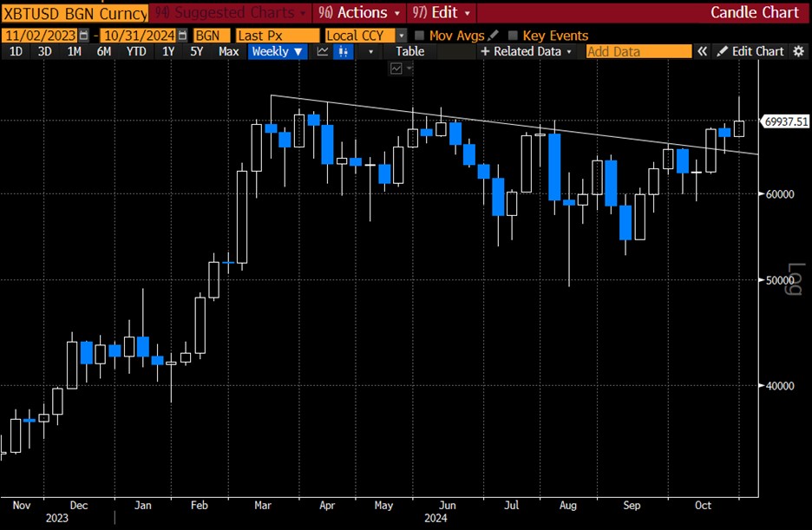Expand the Local CCY dropdown arrow
812x530 pixels.
tap(402, 36)
